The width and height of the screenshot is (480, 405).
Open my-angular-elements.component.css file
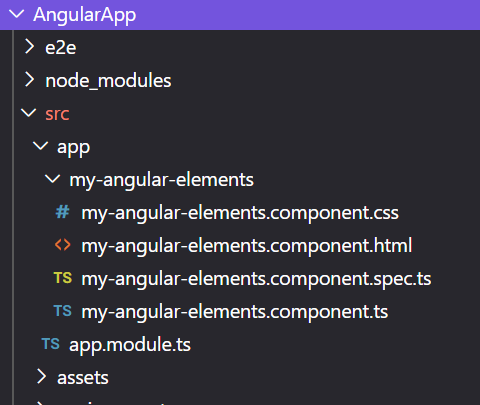(240, 213)
